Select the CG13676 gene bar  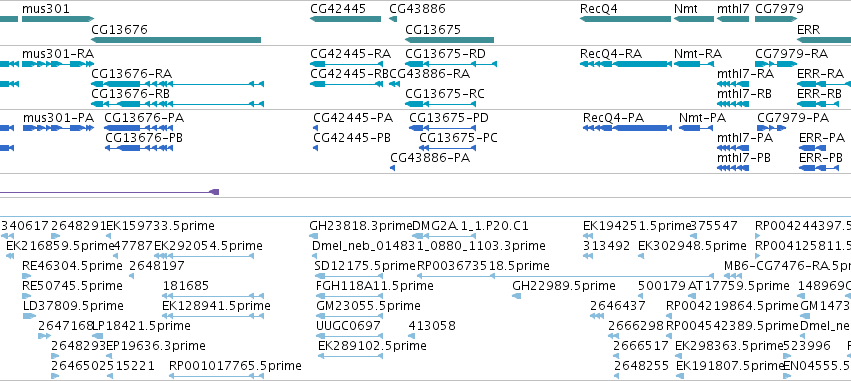tap(176, 40)
